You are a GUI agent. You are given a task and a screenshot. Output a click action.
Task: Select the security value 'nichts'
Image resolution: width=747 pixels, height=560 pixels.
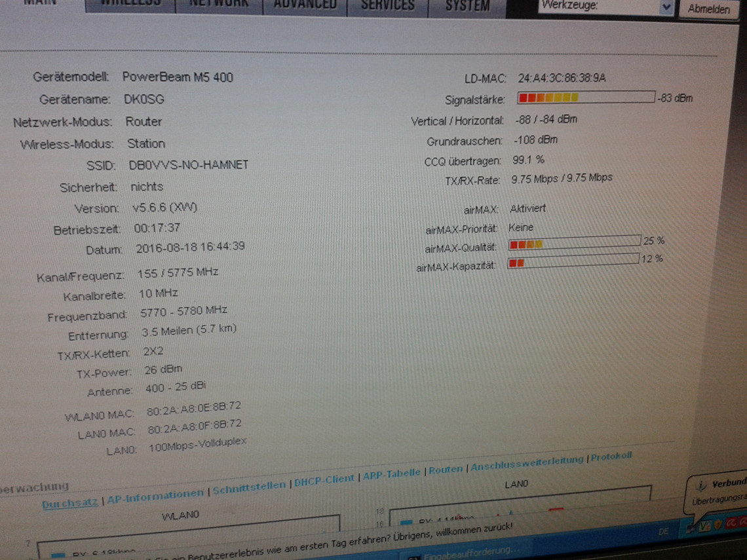[x=147, y=187]
